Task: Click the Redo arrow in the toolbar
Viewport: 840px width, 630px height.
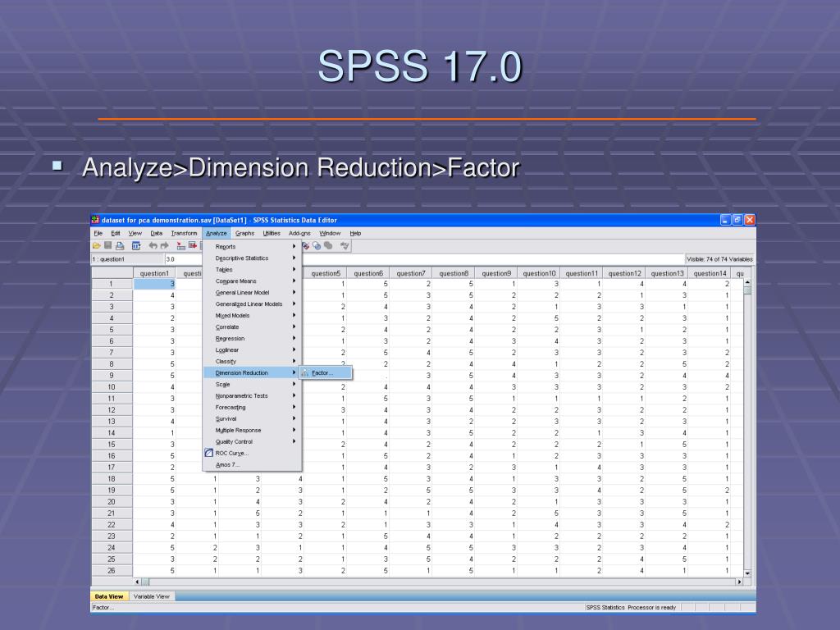Action: 164,246
